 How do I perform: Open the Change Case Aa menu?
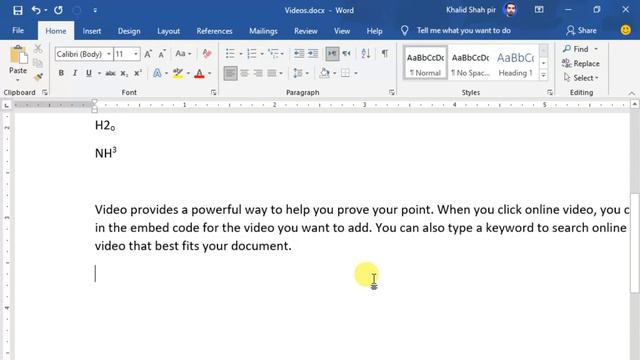point(183,53)
